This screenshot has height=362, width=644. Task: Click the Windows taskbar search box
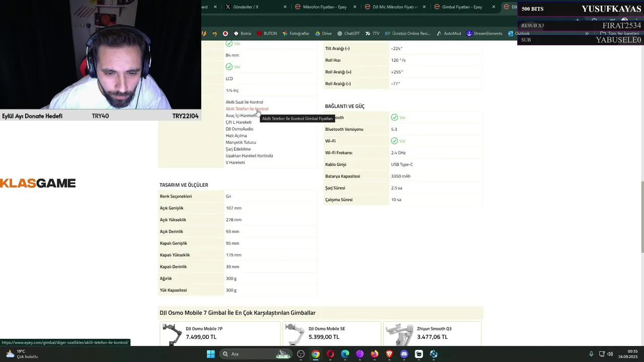(256, 354)
